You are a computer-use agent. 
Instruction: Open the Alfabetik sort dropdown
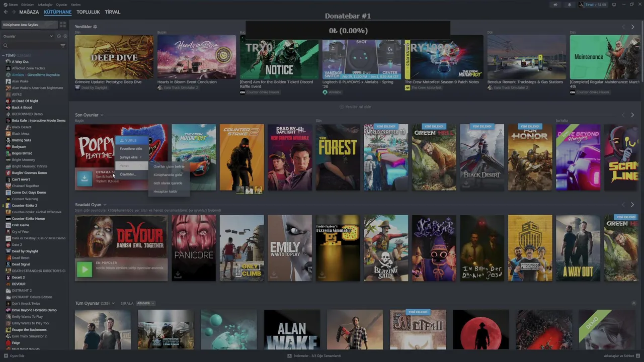click(145, 303)
